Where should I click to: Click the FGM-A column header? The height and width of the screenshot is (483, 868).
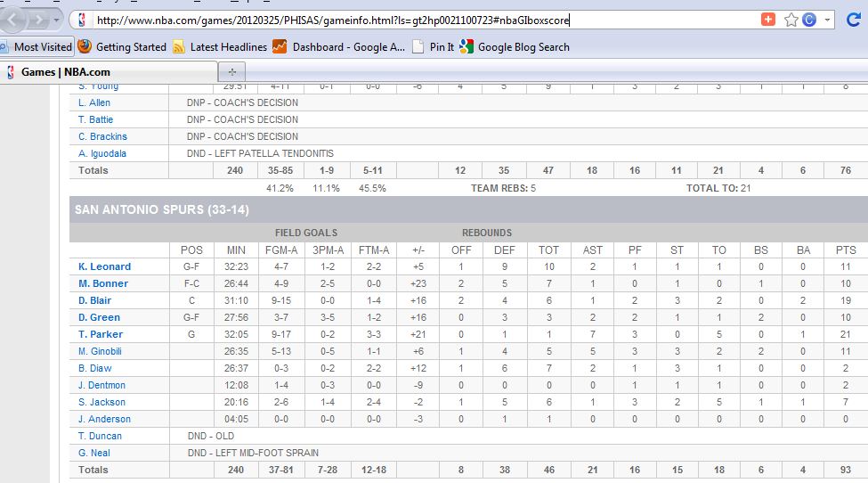click(x=281, y=250)
